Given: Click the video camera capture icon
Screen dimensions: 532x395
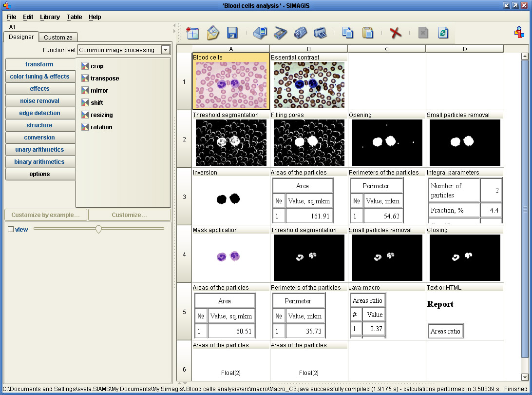Looking at the screenshot, I should click(x=300, y=33).
